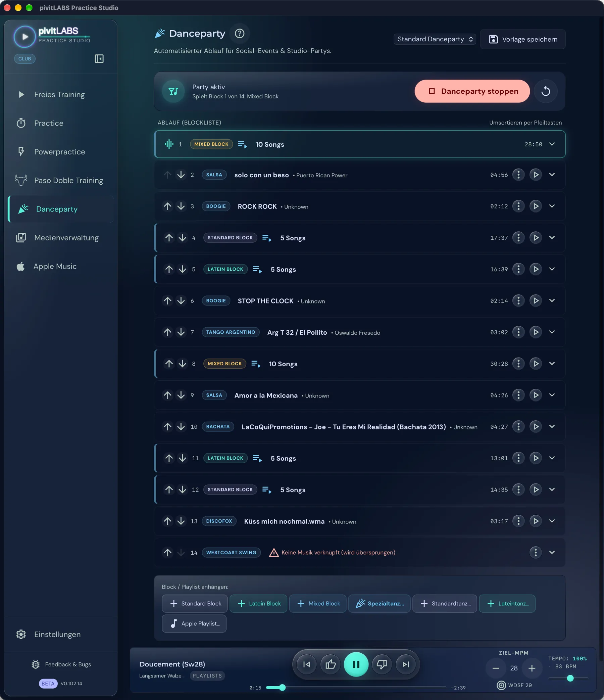Viewport: 604px width, 700px height.
Task: Move Westcoast Swing block up
Action: (x=167, y=552)
